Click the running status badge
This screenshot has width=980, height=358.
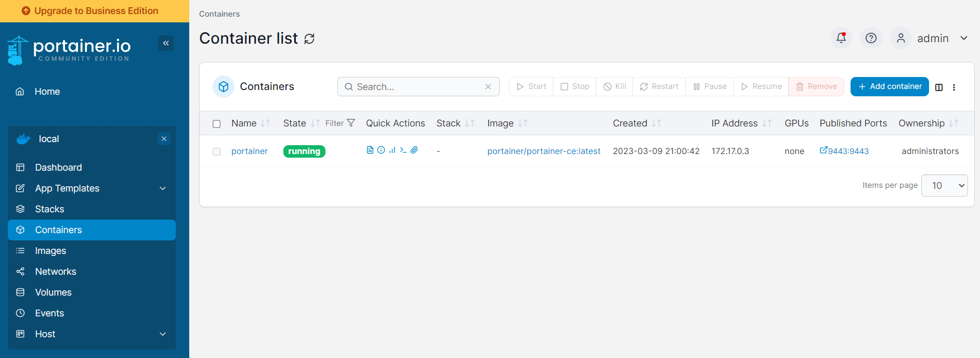[304, 151]
